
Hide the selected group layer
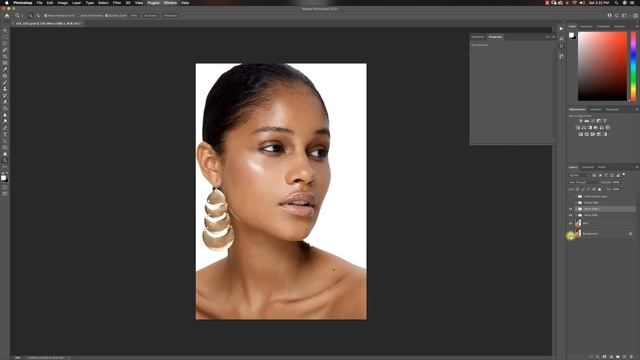(x=571, y=209)
